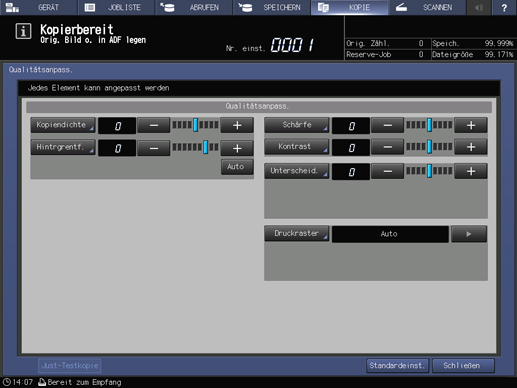
Task: Increase Schärfe with the plus button
Action: [x=471, y=125]
